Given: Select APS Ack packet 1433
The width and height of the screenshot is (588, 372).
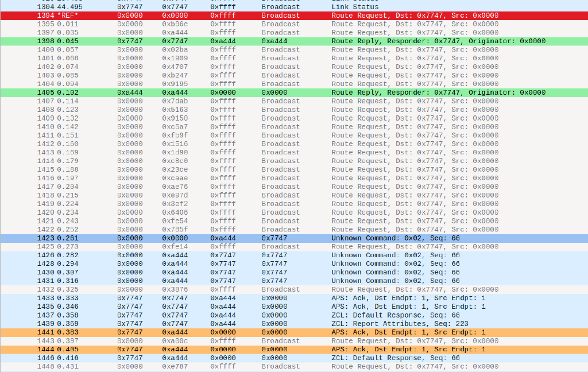Looking at the screenshot, I should point(294,298).
